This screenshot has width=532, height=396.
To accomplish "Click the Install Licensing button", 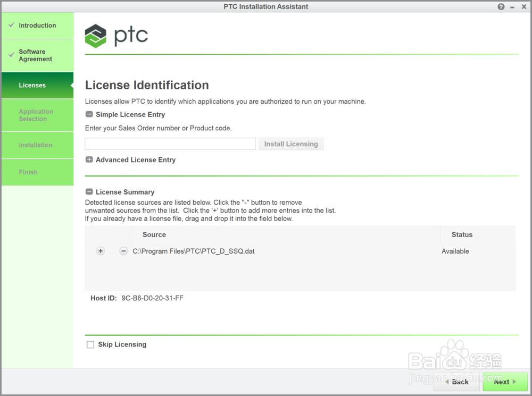I will pyautogui.click(x=291, y=144).
